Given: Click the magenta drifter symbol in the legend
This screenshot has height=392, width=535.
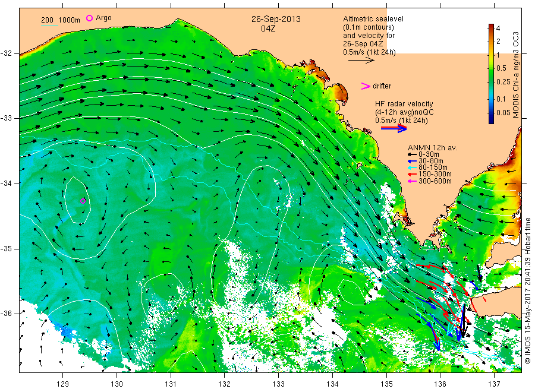Looking at the screenshot, I should [366, 86].
